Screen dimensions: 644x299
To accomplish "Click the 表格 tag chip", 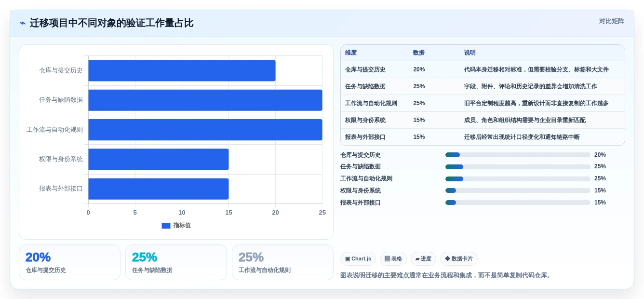I will [x=393, y=258].
